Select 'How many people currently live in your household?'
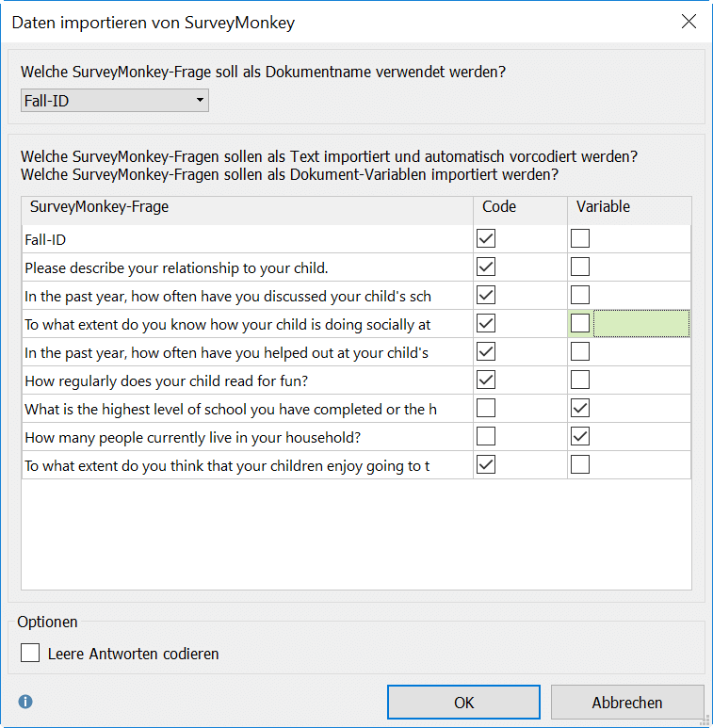Viewport: 713px width, 728px height. point(193,438)
